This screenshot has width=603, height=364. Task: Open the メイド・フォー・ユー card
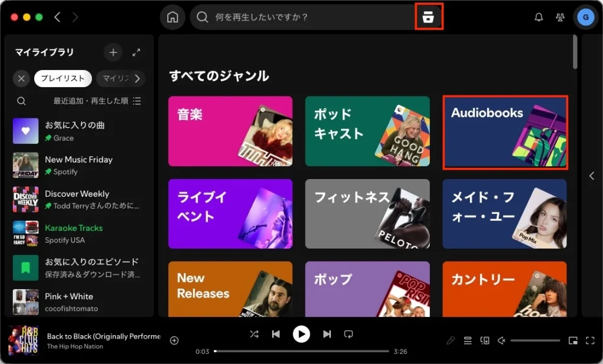click(505, 214)
